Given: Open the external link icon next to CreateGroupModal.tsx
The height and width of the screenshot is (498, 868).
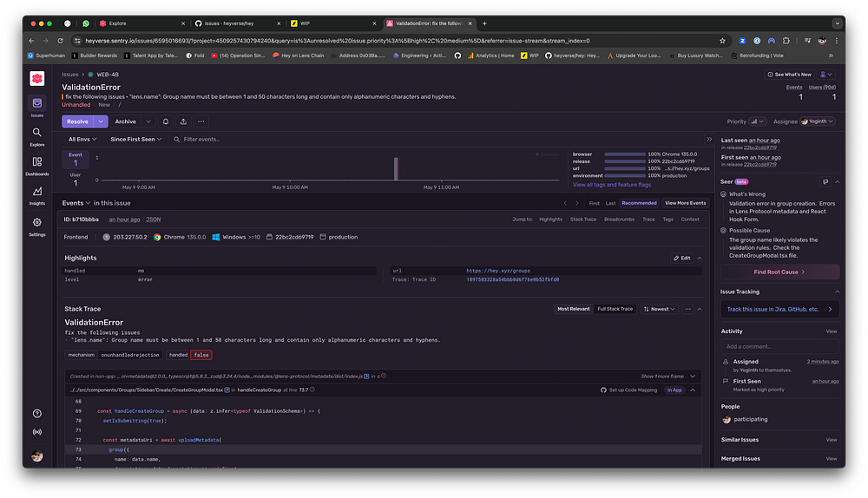Looking at the screenshot, I should [227, 390].
